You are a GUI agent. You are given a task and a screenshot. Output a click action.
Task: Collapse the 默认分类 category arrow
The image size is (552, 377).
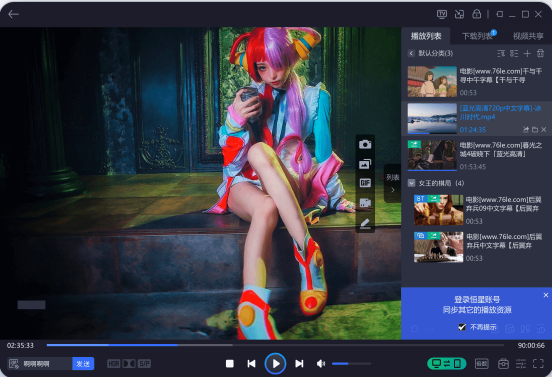pos(411,53)
